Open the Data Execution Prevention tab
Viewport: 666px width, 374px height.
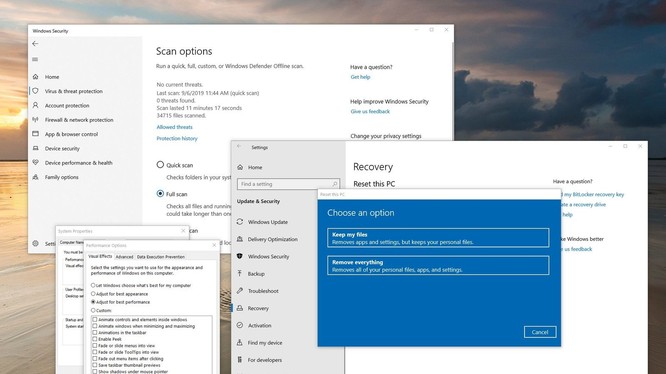pos(161,257)
